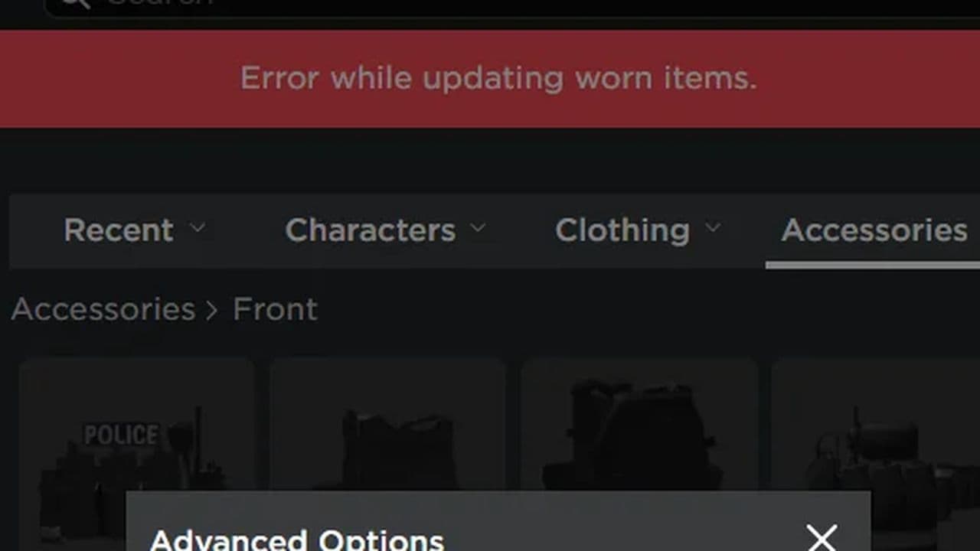Click the underline beneath Accessories tab

873,265
